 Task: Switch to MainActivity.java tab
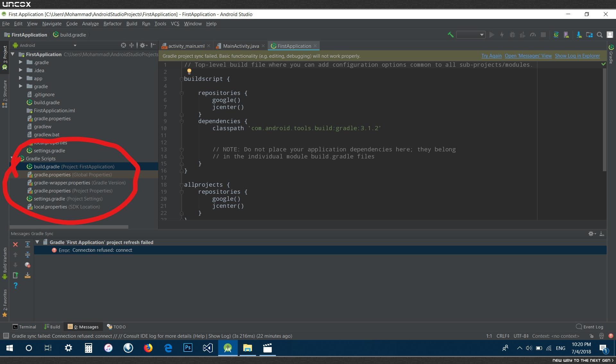[x=241, y=46]
